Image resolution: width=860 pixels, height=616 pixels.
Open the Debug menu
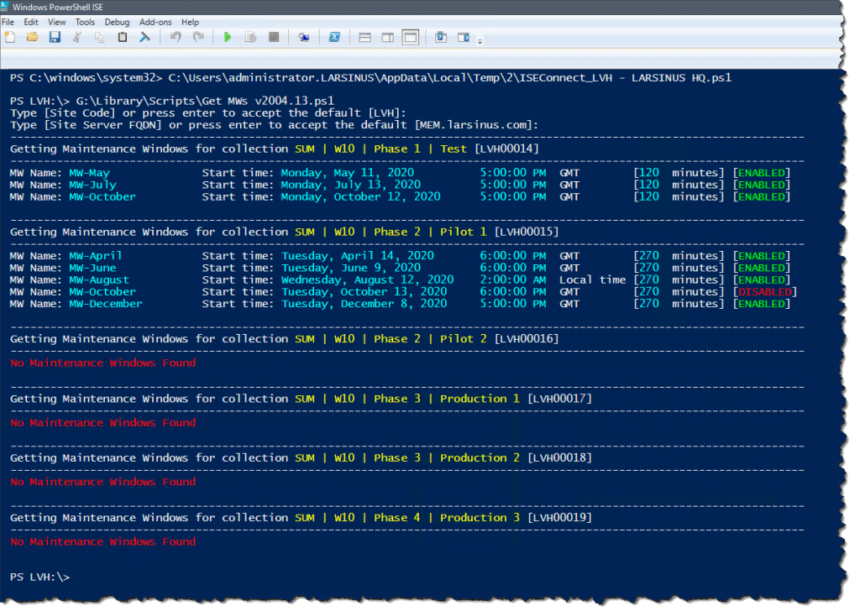[117, 22]
